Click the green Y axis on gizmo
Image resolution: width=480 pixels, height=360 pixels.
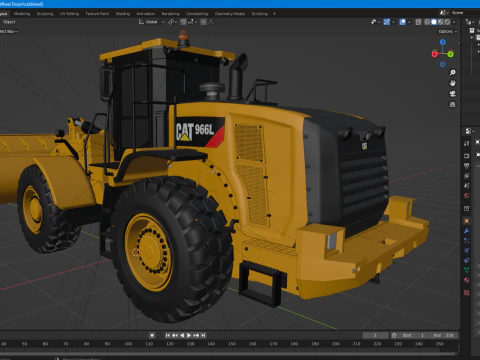450,54
